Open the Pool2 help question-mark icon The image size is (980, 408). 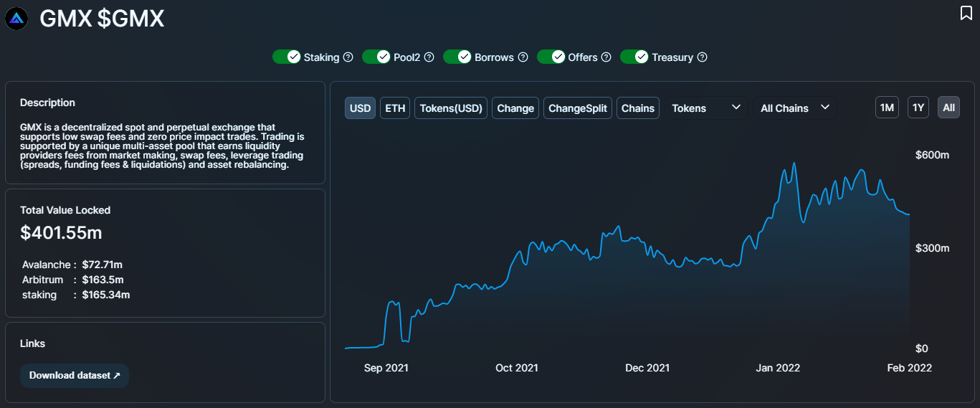click(429, 57)
